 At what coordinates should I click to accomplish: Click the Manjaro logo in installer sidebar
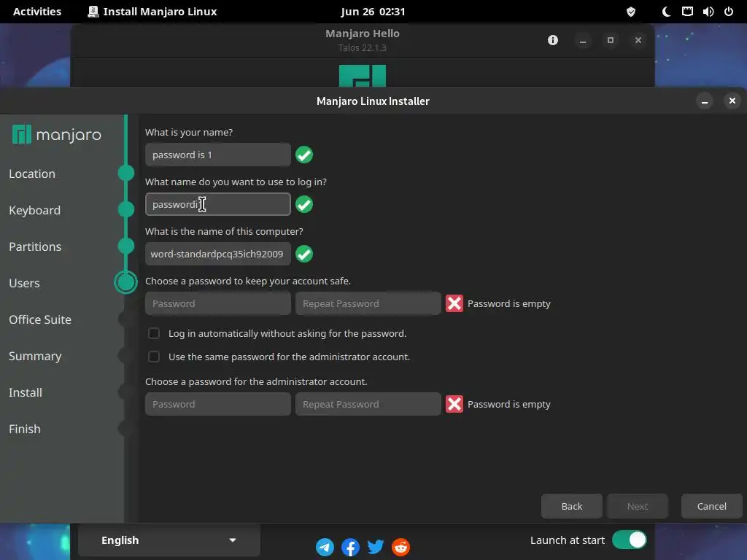(x=57, y=135)
